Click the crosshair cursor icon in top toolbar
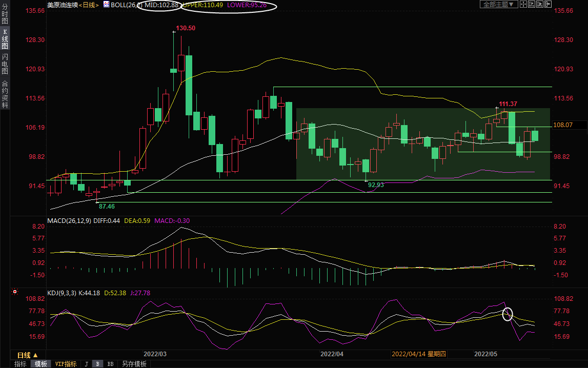This screenshot has height=368, width=588. pyautogui.click(x=523, y=4)
